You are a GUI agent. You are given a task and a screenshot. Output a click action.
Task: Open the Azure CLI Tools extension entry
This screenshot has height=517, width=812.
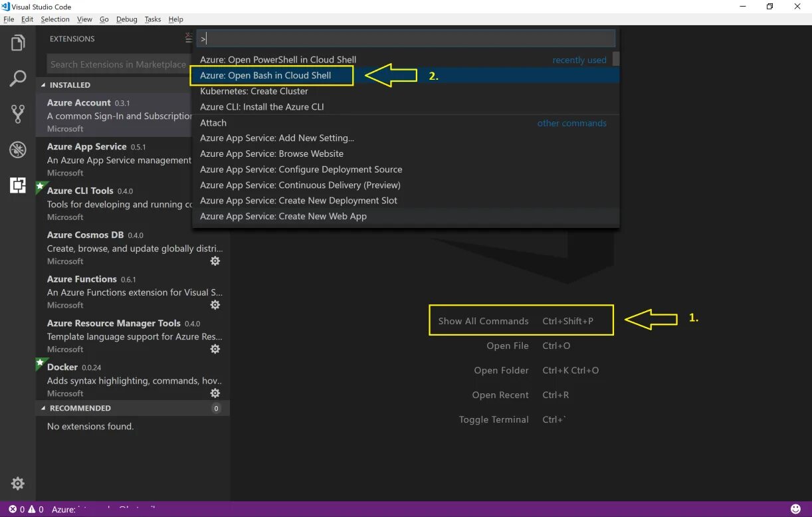pos(114,203)
